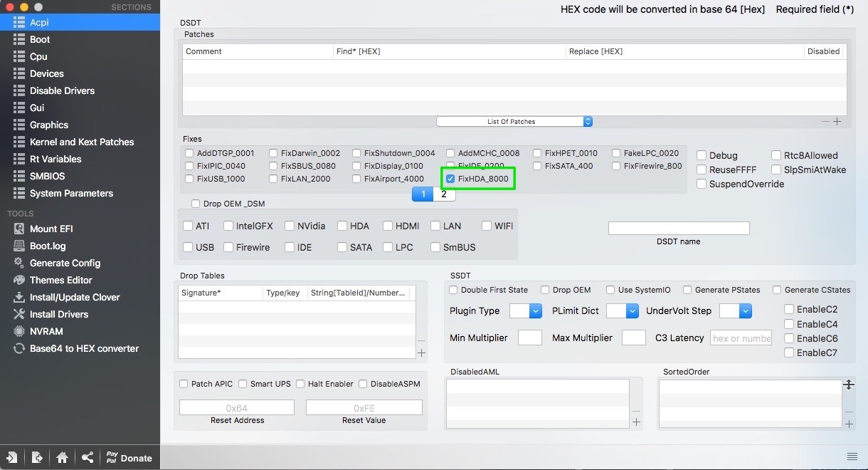Enable the Drop OEM _DSM checkbox
The height and width of the screenshot is (470, 868).
point(196,204)
